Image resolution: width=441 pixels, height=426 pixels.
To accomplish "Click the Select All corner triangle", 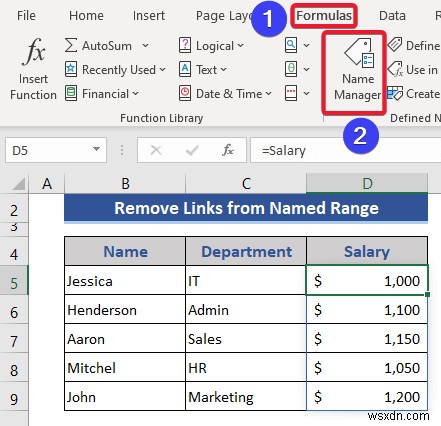I will (19, 184).
